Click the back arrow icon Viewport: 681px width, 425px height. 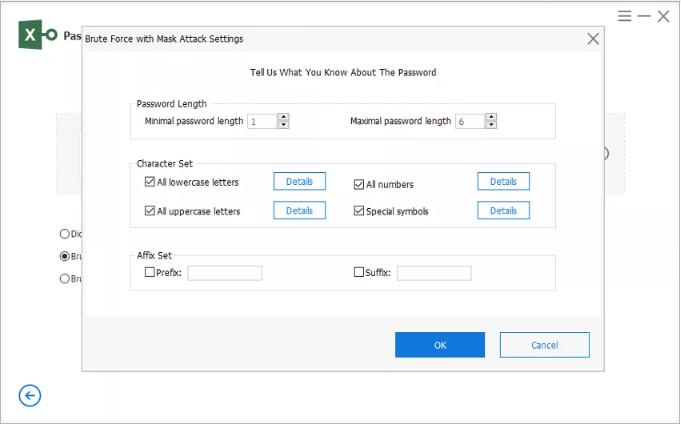click(x=30, y=396)
